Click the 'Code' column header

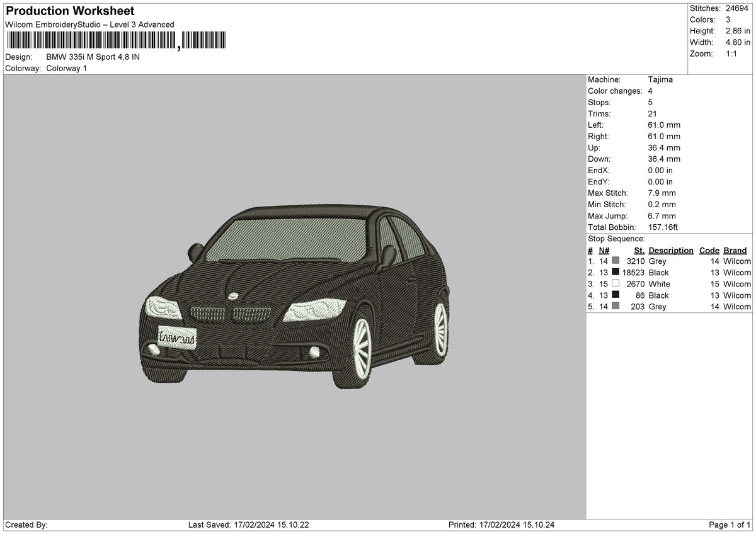tap(709, 250)
